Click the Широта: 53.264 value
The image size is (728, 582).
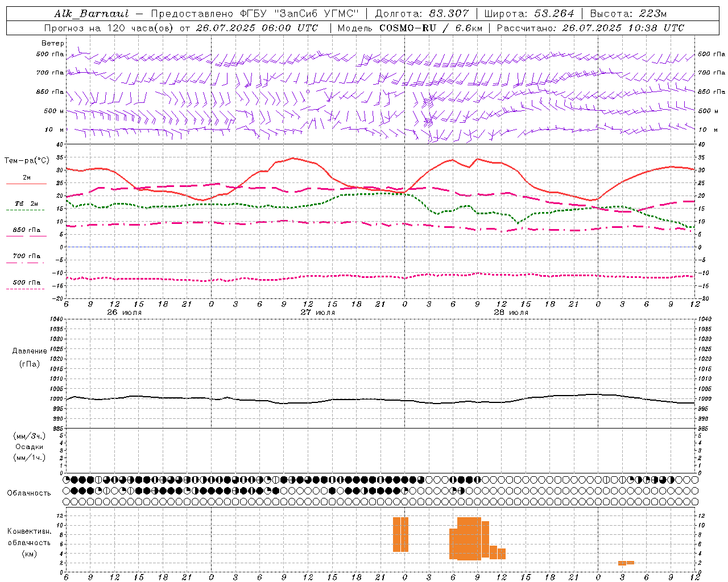pyautogui.click(x=529, y=14)
